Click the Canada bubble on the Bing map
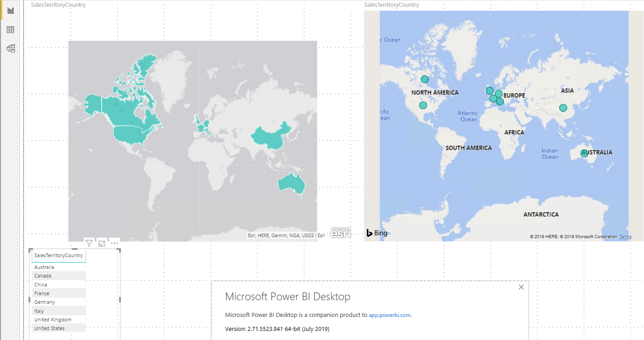The image size is (644, 340). click(x=425, y=79)
